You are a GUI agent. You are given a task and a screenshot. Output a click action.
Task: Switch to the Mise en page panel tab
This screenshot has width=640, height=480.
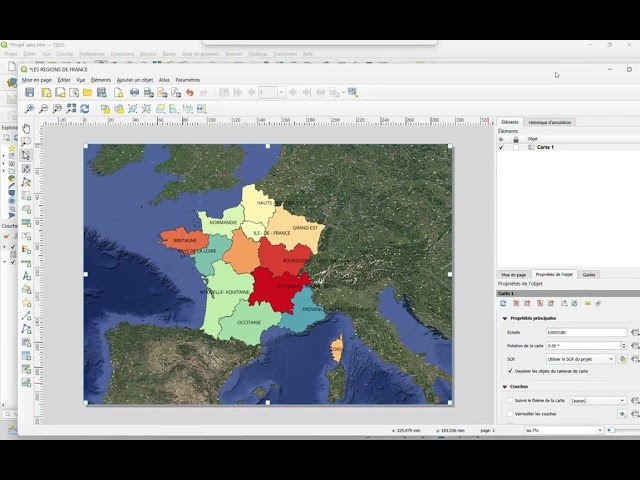[x=513, y=275]
